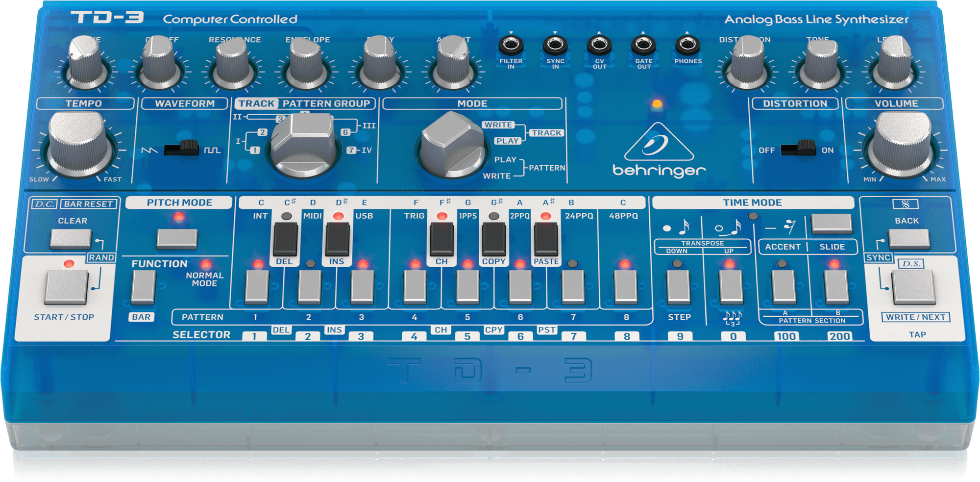
Task: Click the Behringer triangle logo
Action: 658,144
